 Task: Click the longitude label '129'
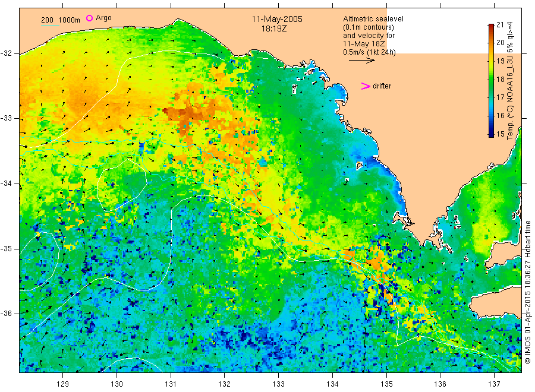[63, 384]
